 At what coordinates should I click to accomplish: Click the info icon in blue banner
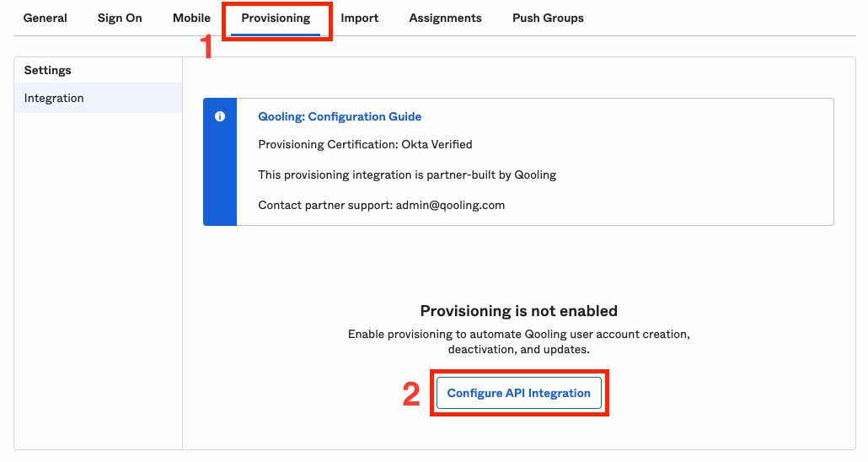pos(220,116)
